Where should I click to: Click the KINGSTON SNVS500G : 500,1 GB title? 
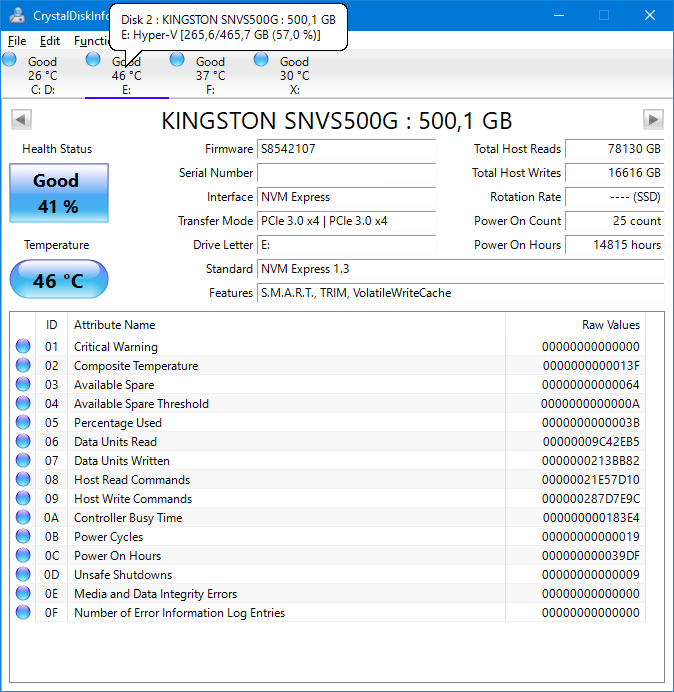tap(337, 120)
